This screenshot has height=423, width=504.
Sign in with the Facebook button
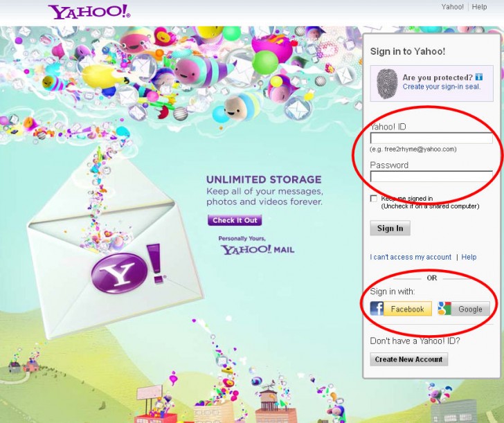click(x=401, y=309)
